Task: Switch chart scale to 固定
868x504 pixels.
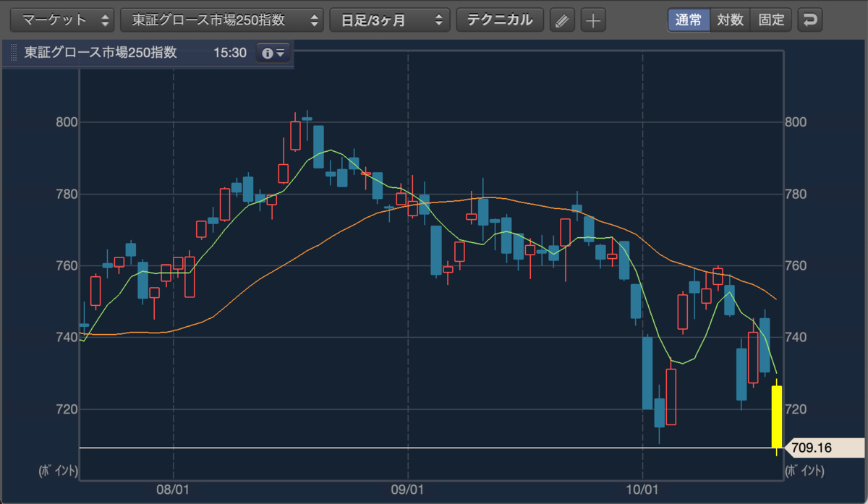Action: 772,20
